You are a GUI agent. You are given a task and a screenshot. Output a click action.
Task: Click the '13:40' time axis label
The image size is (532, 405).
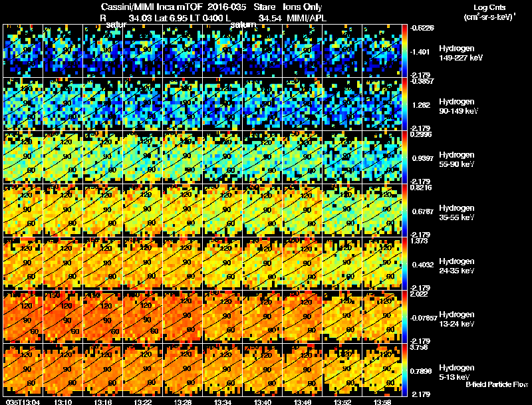262,402
